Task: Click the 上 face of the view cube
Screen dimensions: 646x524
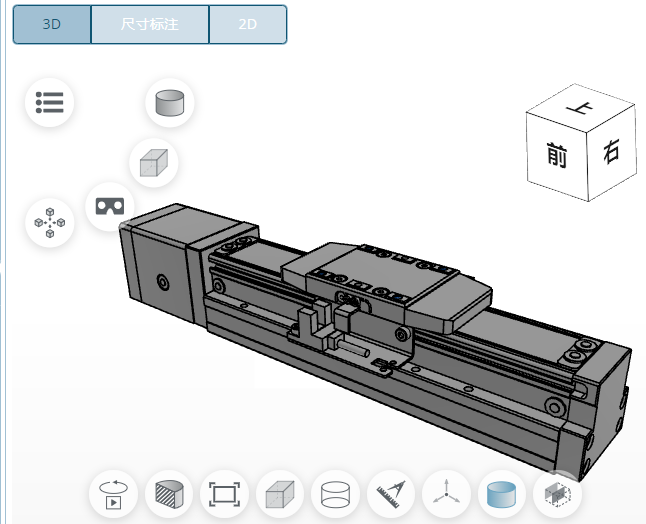Action: 580,108
